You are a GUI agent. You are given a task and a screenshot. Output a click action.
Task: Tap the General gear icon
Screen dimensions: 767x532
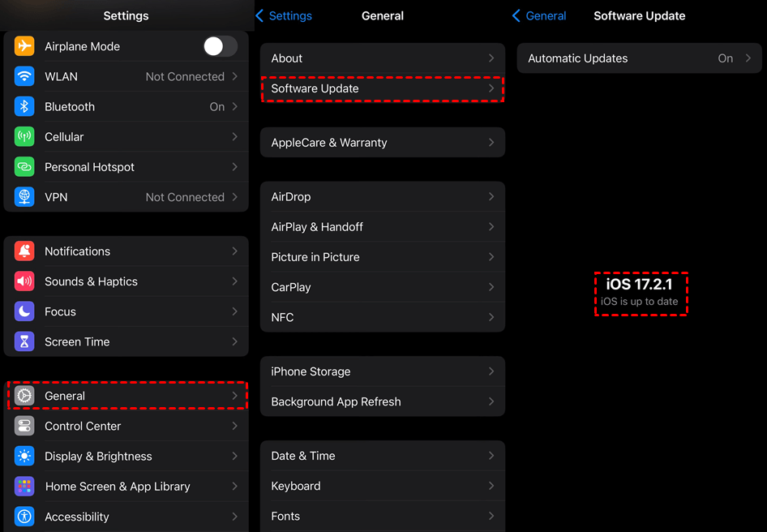[x=24, y=396]
